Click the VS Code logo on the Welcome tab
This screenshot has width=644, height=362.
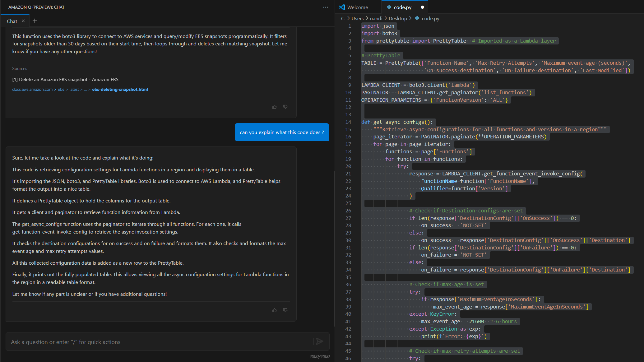(342, 7)
